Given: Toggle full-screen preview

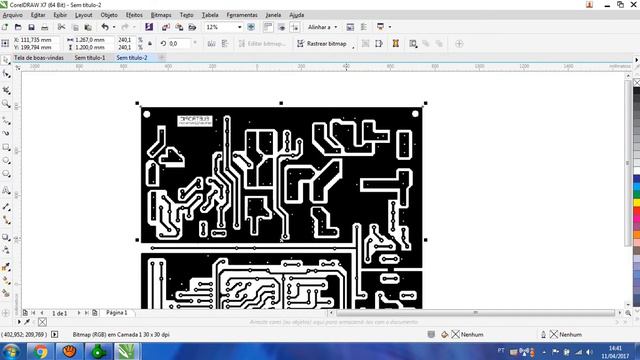Looking at the screenshot, I should (251, 27).
